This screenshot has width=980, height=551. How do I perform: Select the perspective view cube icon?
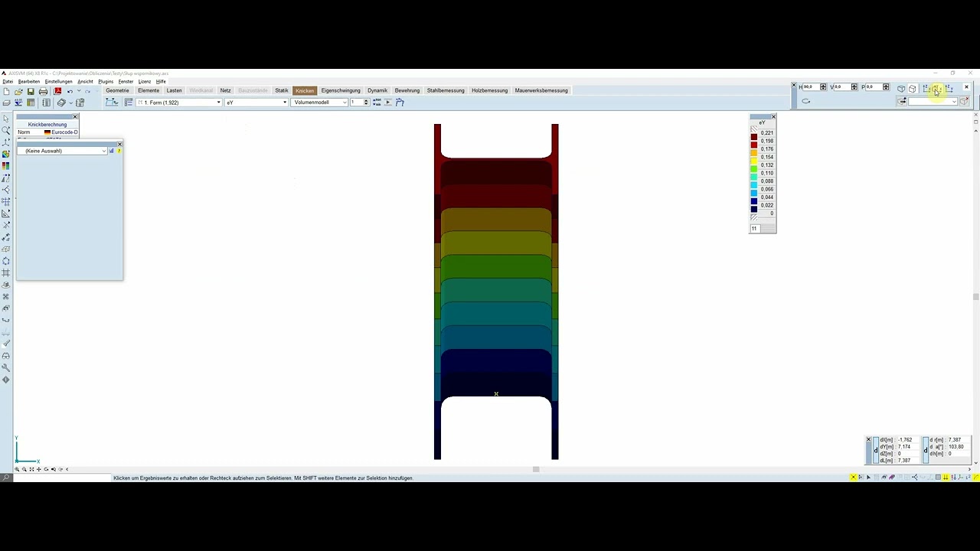(x=901, y=89)
